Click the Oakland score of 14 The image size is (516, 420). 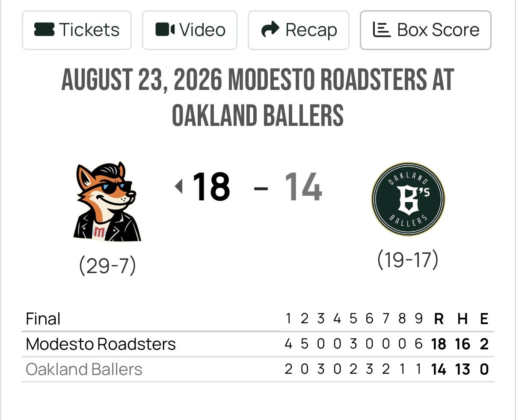point(303,187)
